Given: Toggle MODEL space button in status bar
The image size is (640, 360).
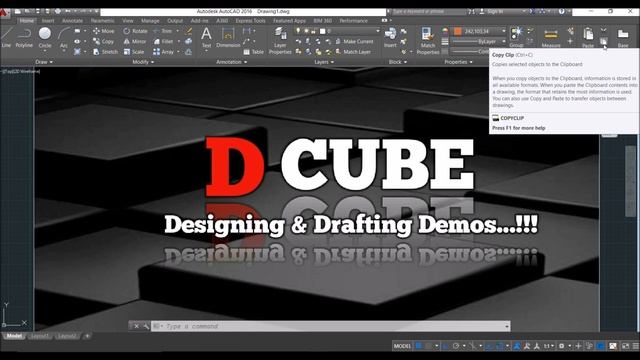Looking at the screenshot, I should [402, 346].
